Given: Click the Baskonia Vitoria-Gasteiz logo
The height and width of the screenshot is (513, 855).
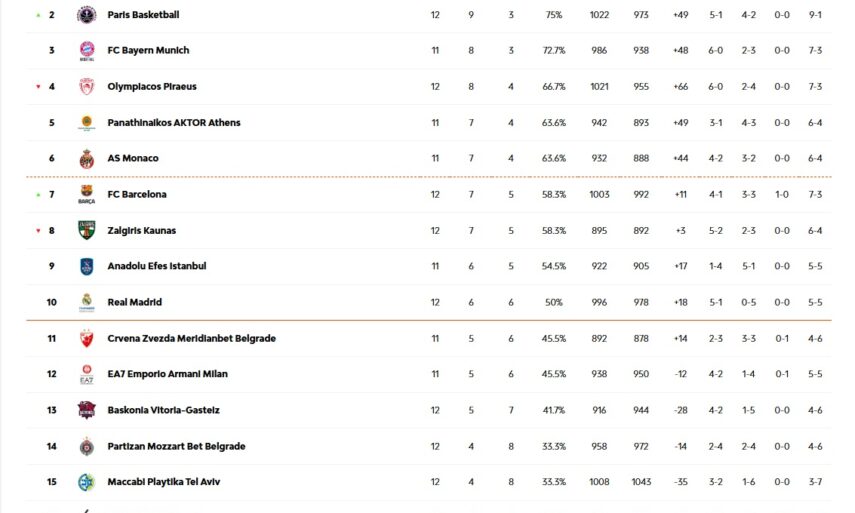Looking at the screenshot, I should tap(86, 410).
